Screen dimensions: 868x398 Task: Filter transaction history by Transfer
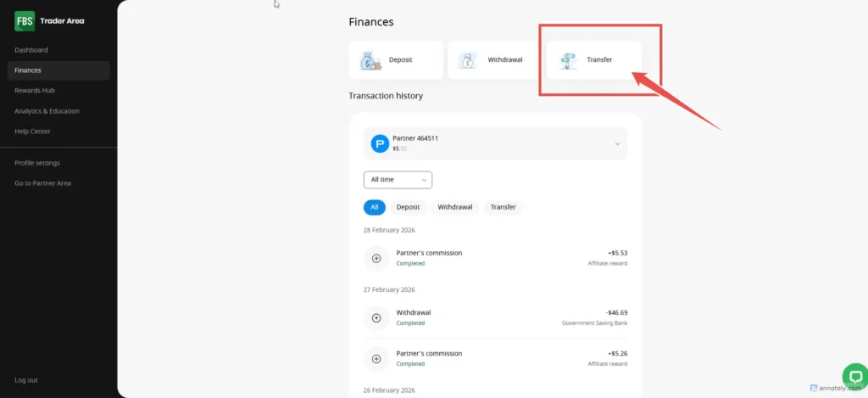(504, 207)
